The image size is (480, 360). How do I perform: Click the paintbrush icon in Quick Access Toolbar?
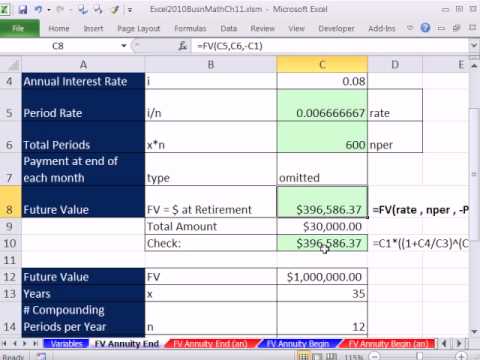pyautogui.click(x=115, y=10)
